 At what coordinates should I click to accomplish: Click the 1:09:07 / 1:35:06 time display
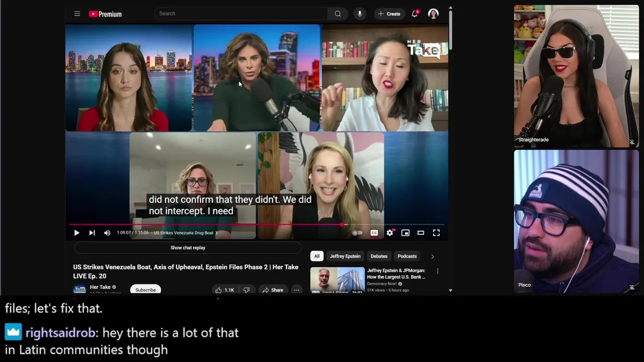pos(133,233)
